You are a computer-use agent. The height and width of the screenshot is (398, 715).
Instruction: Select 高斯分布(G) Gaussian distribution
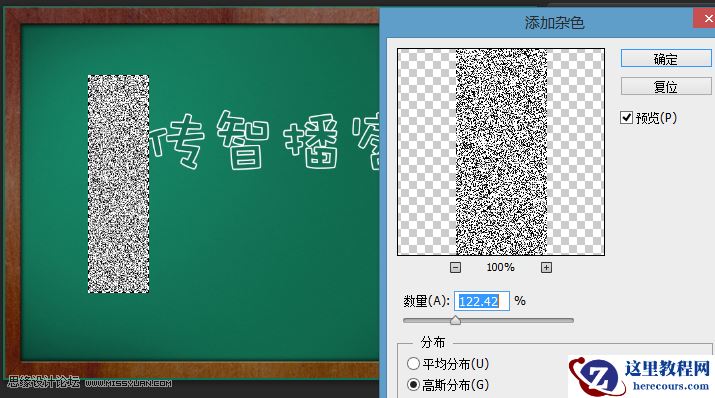pos(413,384)
